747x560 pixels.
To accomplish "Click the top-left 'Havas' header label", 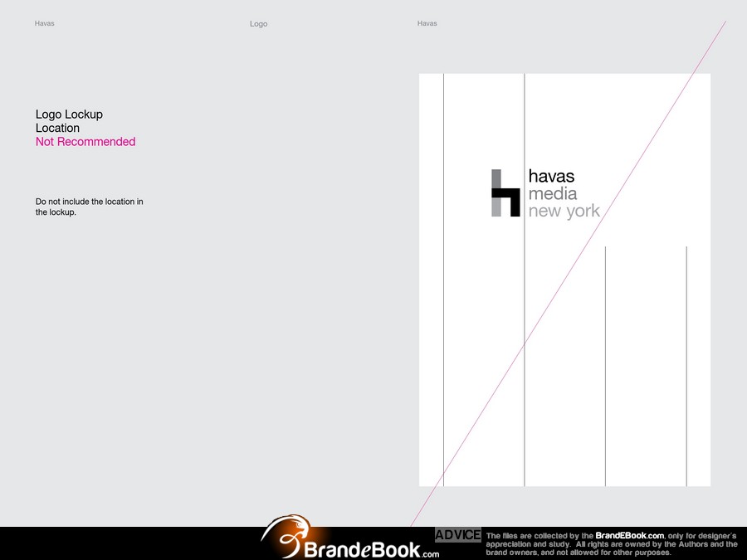I will (44, 23).
